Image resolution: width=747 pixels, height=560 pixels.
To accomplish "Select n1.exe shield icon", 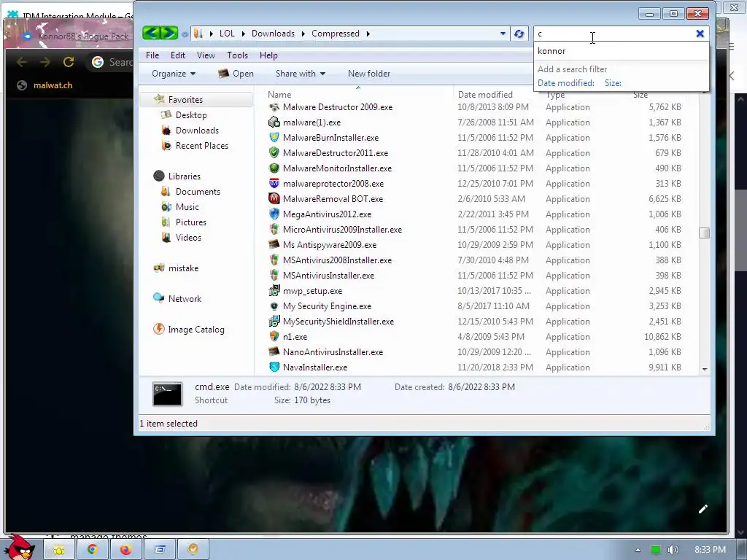I will [274, 337].
